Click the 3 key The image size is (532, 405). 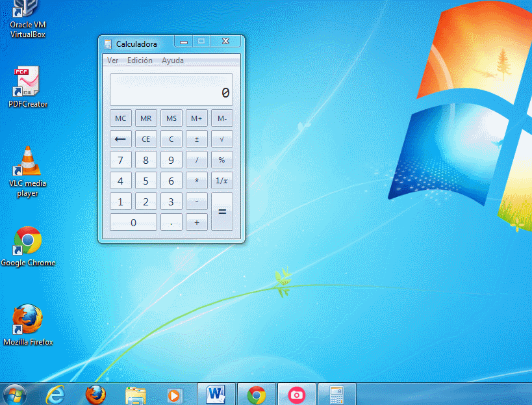coord(171,202)
